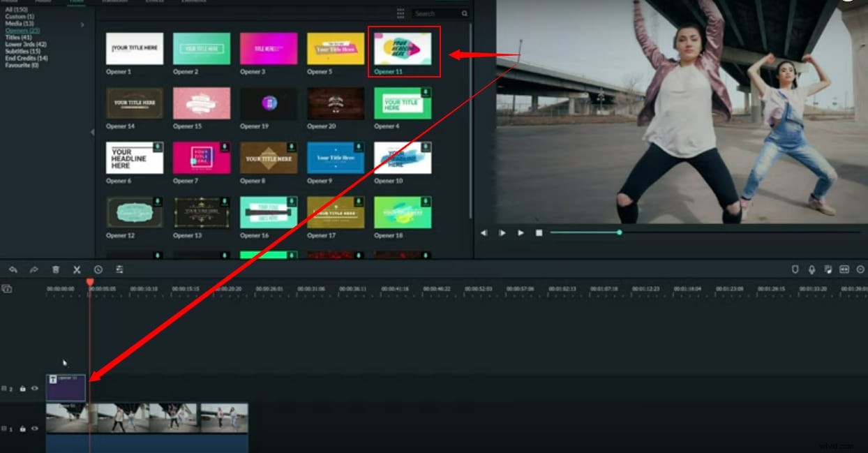Switch to the Transitions tab
The image size is (868, 453).
pyautogui.click(x=115, y=1)
